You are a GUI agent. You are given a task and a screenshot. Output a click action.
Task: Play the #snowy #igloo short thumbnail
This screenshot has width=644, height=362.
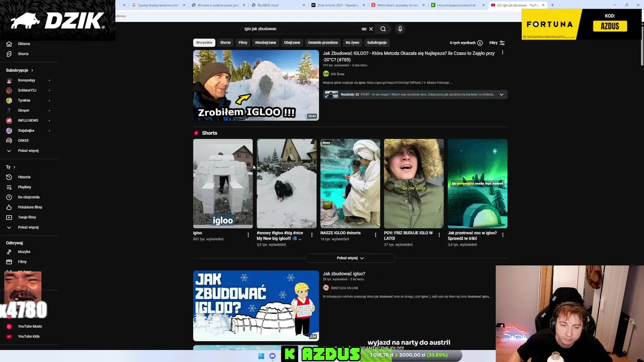pos(287,184)
